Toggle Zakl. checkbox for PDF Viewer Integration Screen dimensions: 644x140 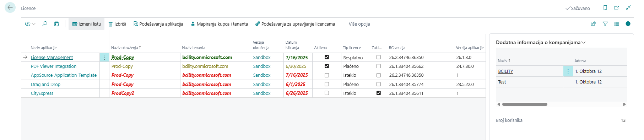point(379,66)
